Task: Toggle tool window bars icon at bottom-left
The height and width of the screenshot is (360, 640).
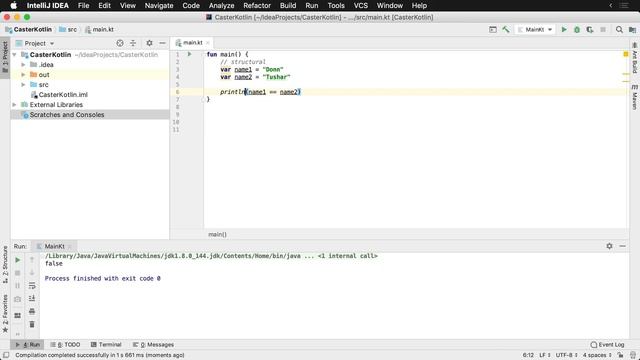Action: click(6, 355)
